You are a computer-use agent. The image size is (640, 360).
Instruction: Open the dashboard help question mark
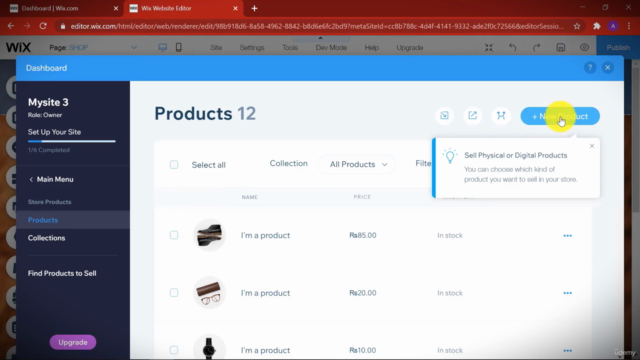pyautogui.click(x=590, y=68)
